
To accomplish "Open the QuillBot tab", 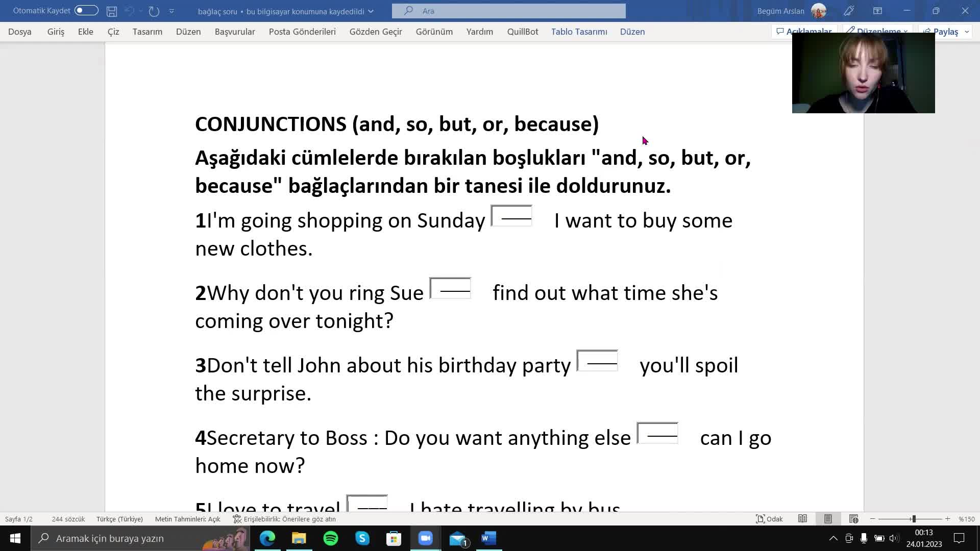I will tap(522, 32).
